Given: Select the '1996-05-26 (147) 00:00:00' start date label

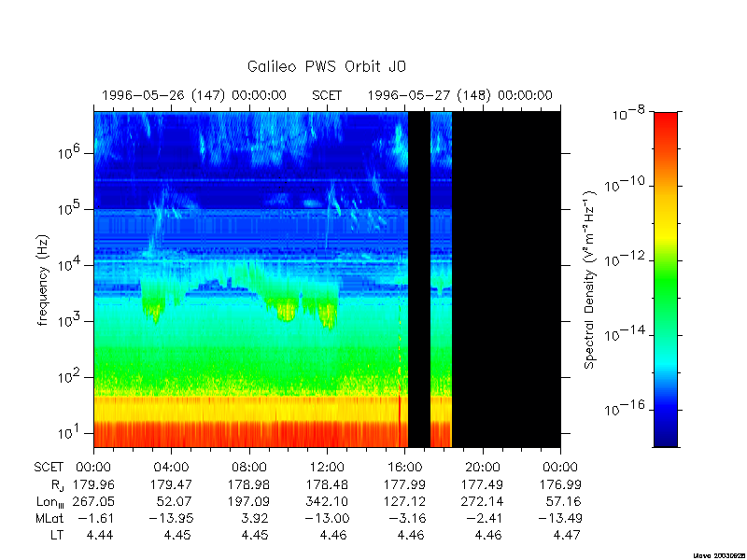Looking at the screenshot, I should click(194, 96).
